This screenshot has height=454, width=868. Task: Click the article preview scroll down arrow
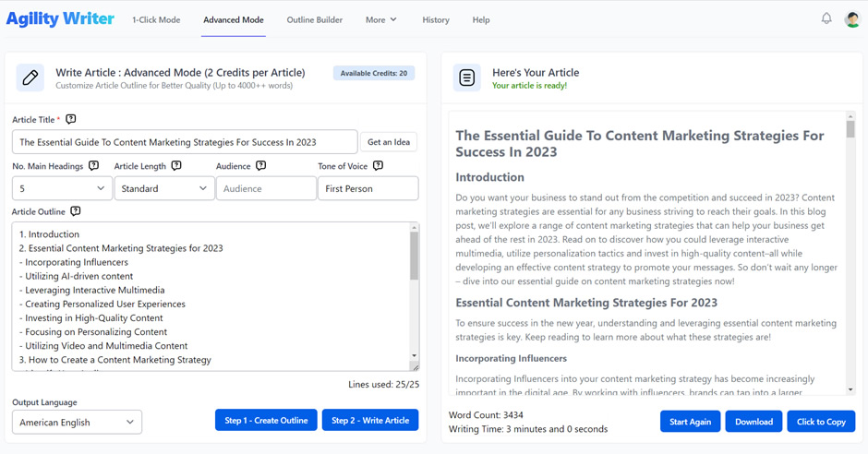pos(850,389)
